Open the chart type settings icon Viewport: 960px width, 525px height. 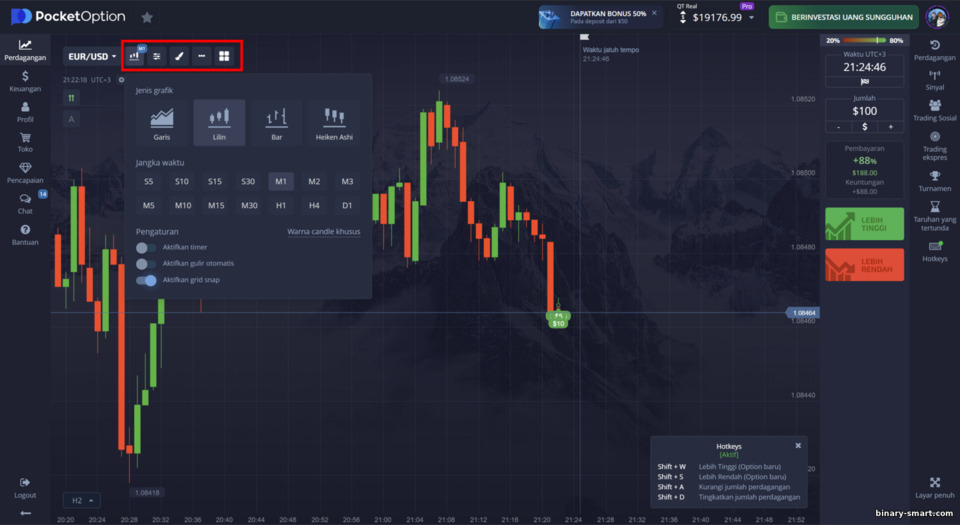click(x=134, y=56)
